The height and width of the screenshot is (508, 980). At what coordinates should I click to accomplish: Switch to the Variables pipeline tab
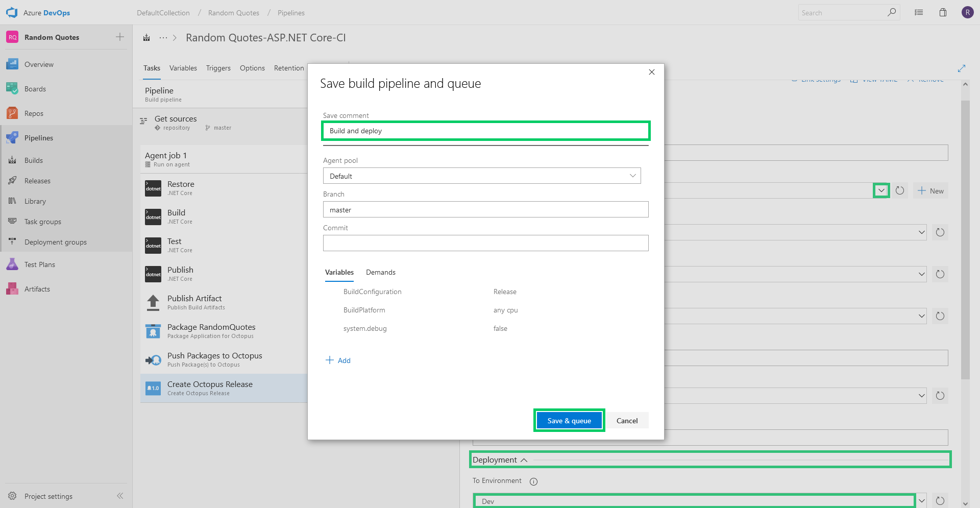[x=183, y=68]
